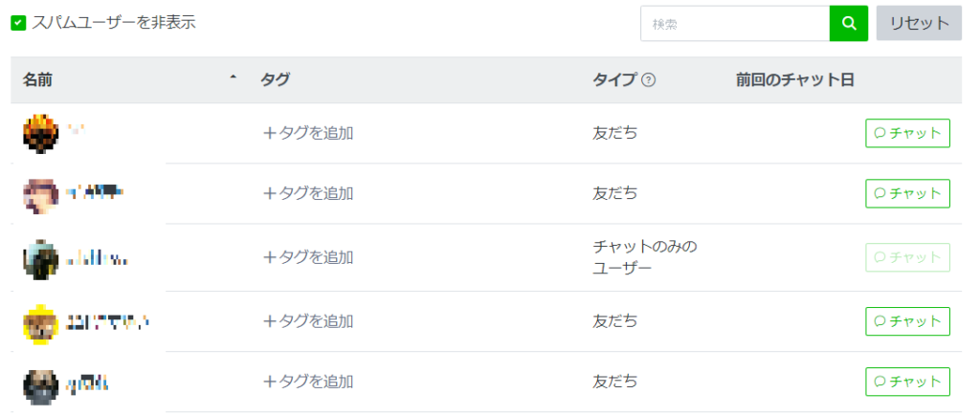980x416 pixels.
Task: Open the pink-haired avatar in second row
Action: 40,195
